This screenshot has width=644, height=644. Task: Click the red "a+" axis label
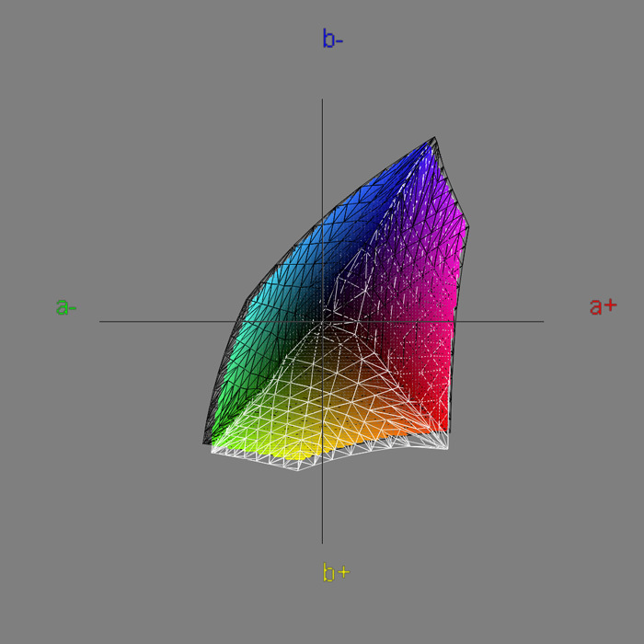click(604, 306)
